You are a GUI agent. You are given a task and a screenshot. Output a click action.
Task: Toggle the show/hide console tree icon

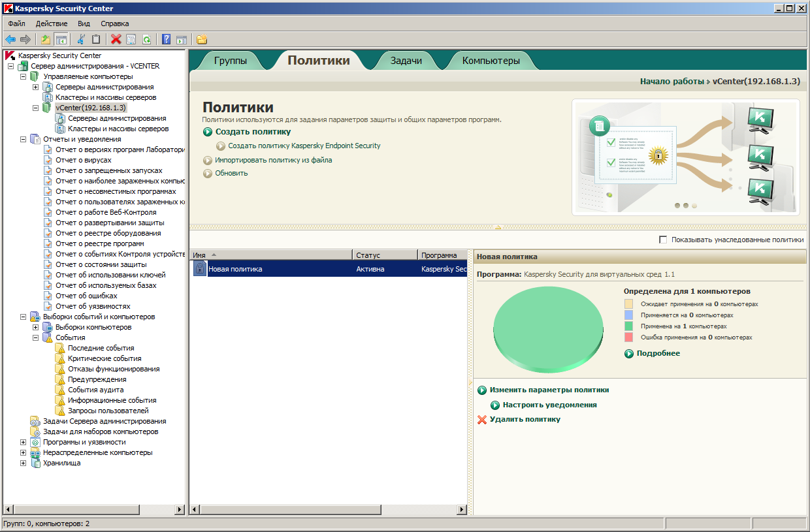[x=61, y=39]
